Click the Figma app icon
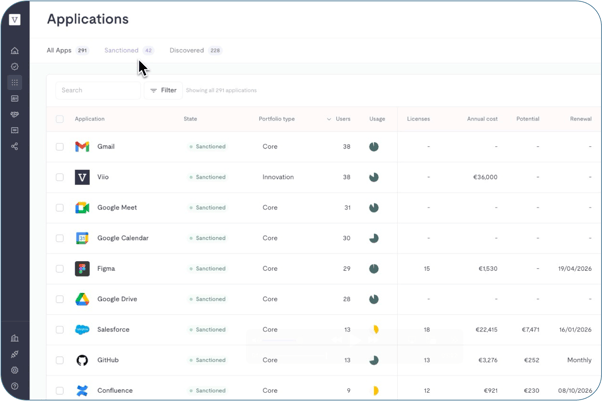Screen dimensions: 602x401 tap(82, 269)
